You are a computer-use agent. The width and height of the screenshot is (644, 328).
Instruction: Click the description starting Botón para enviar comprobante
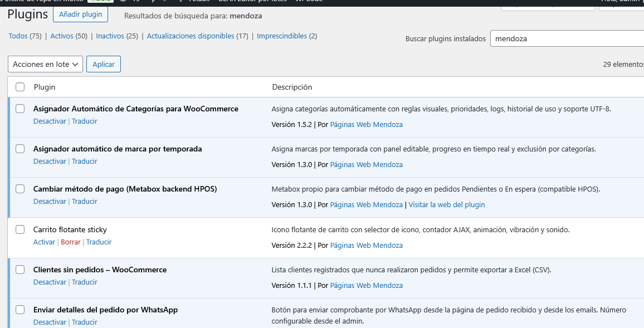click(449, 315)
